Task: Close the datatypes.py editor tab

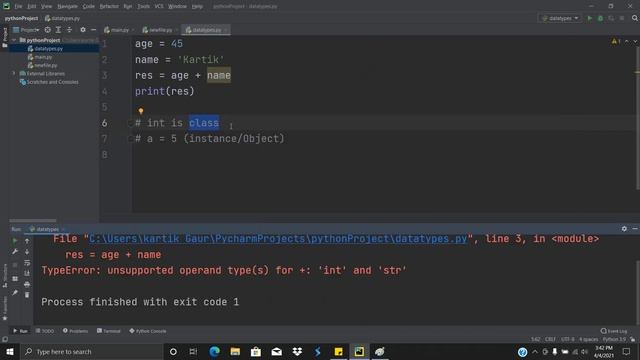Action: (226, 30)
